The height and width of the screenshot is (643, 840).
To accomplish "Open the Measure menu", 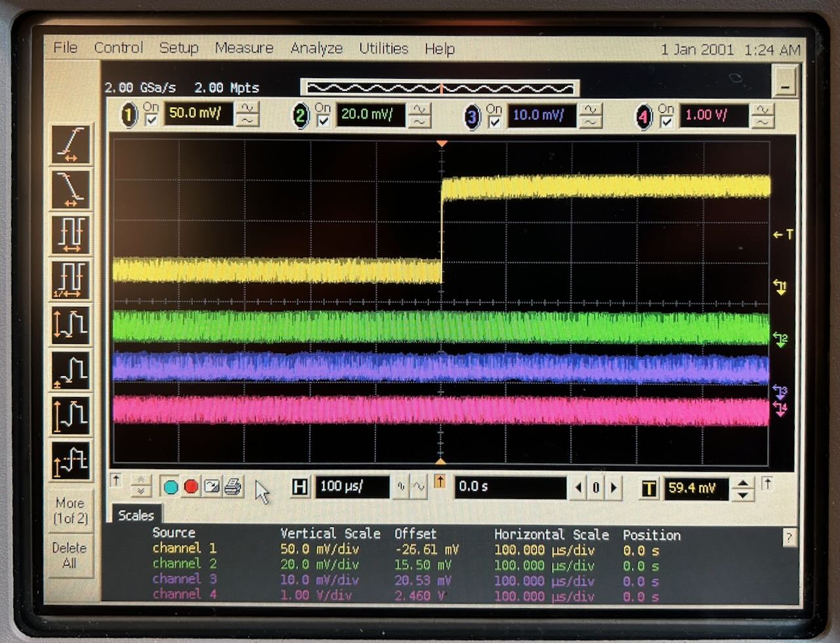I will 244,48.
